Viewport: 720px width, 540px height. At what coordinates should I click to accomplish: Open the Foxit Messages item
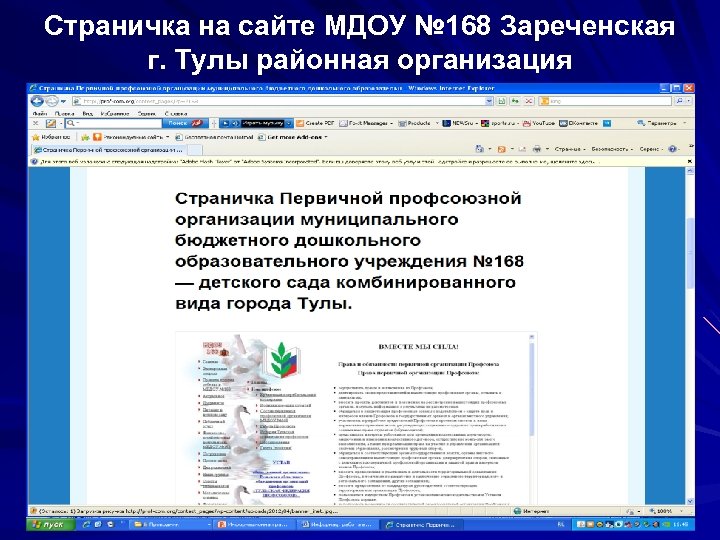click(x=366, y=124)
